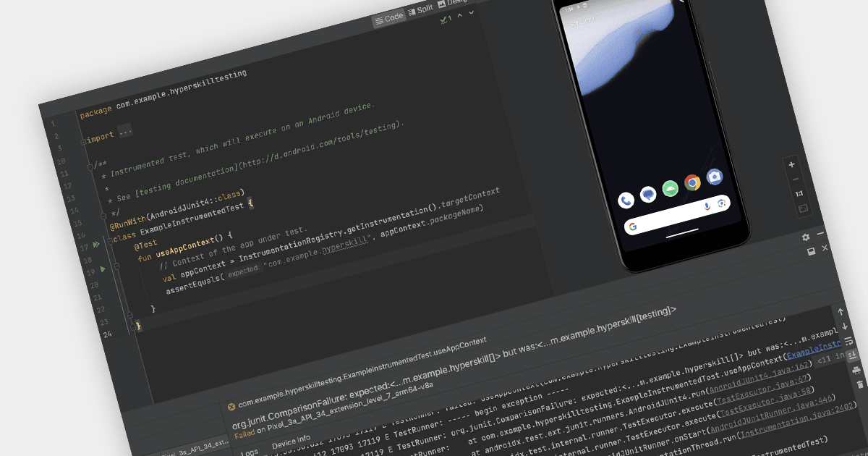Viewport: 868px width, 456px height.
Task: Collapse the useAppContext function body
Action: (x=116, y=266)
